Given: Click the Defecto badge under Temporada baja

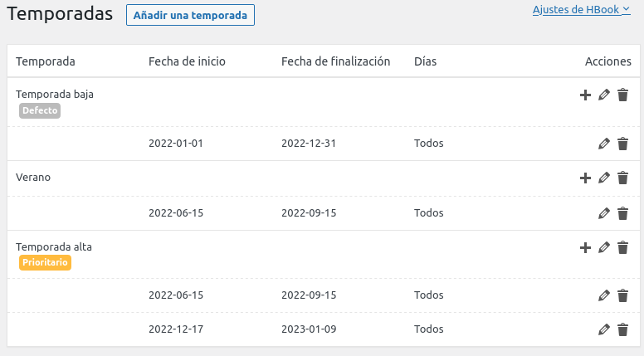Looking at the screenshot, I should tap(40, 110).
